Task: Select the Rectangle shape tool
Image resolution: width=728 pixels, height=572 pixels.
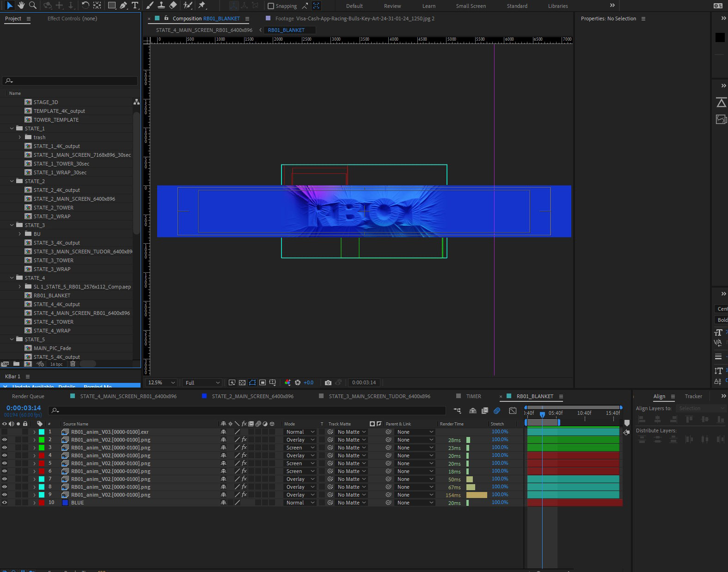Action: (112, 5)
